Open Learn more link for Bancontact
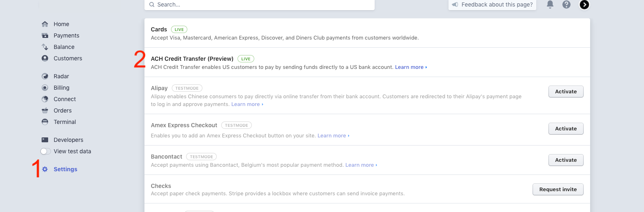Screen dimensions: 644x212 pyautogui.click(x=361, y=165)
